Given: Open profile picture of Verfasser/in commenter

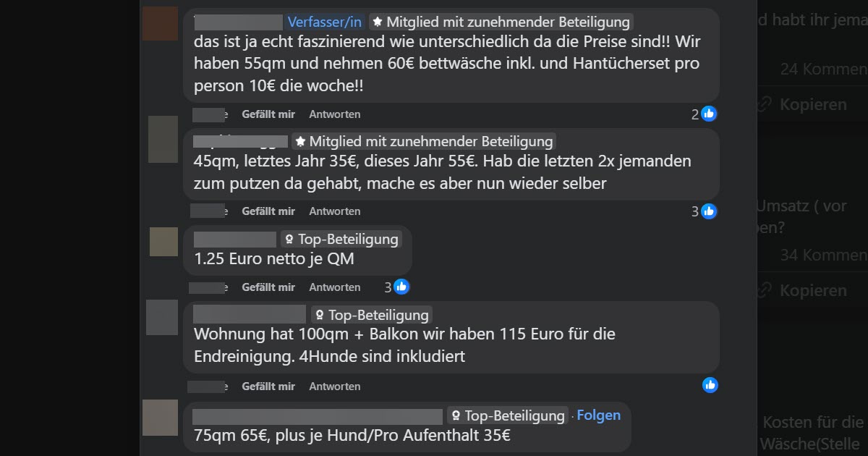Looking at the screenshot, I should pyautogui.click(x=161, y=23).
